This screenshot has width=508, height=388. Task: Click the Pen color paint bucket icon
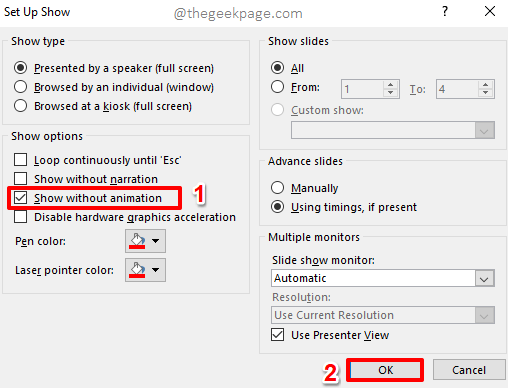(x=137, y=241)
